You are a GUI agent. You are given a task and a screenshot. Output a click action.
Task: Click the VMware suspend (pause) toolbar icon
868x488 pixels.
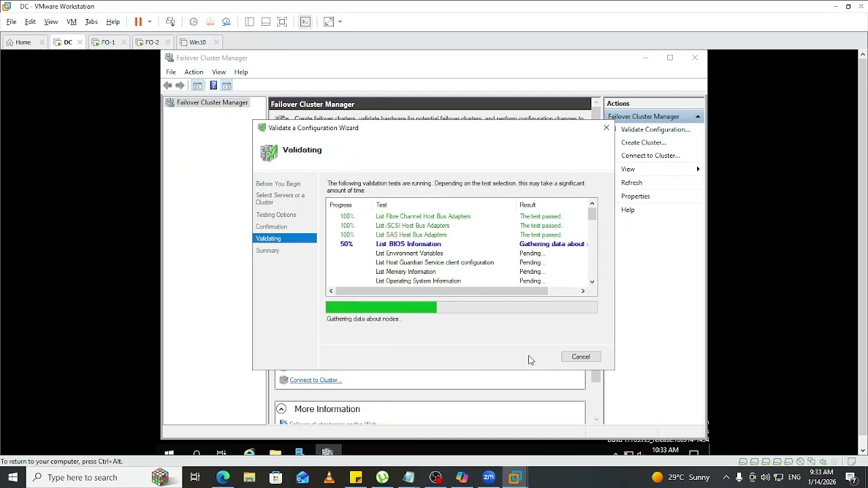point(138,22)
